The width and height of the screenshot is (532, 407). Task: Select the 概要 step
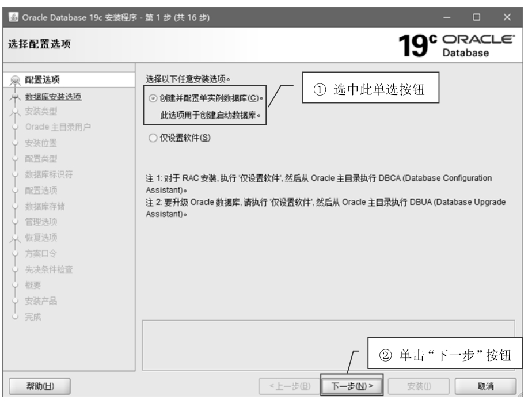[x=33, y=285]
